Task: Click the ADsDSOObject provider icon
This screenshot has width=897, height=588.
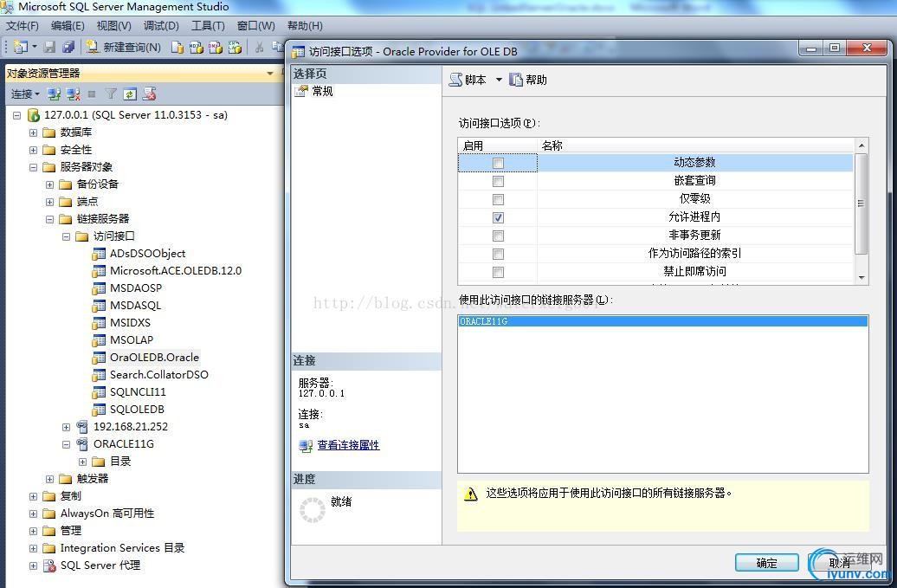Action: pos(99,254)
